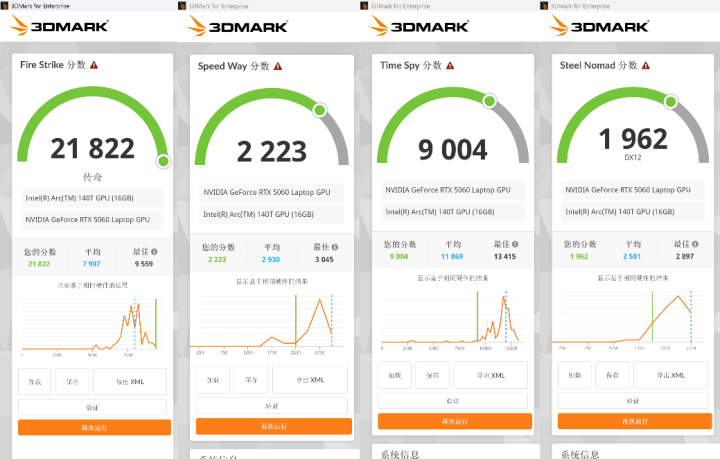Click the green gauge knob on Fire Strike score
The width and height of the screenshot is (720, 459).
(x=163, y=161)
